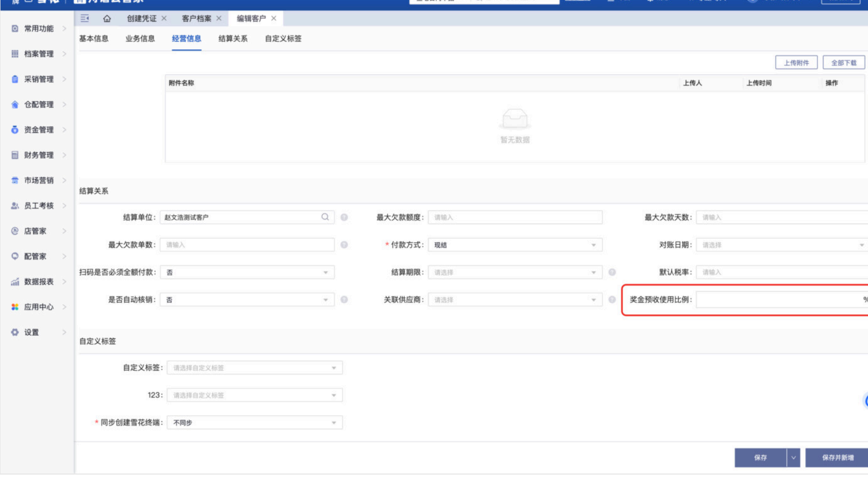Click help icon beside 关联供应商
The width and height of the screenshot is (868, 478).
coord(612,300)
